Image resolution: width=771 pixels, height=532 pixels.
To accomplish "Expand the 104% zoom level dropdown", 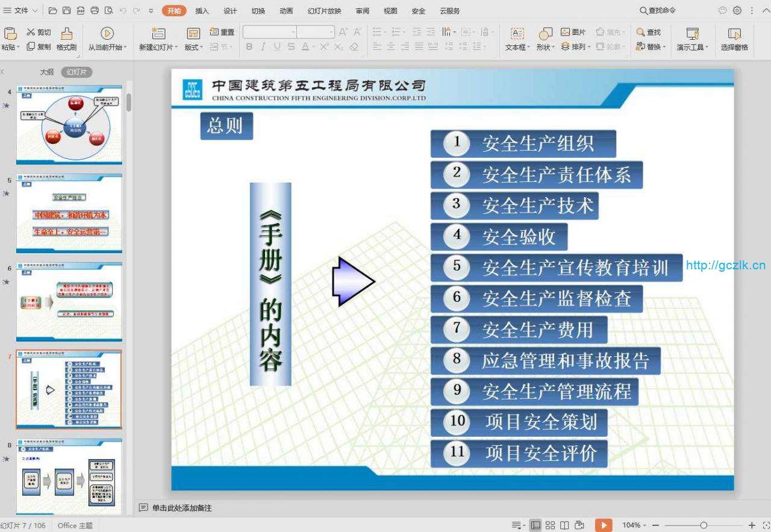I will 646,525.
